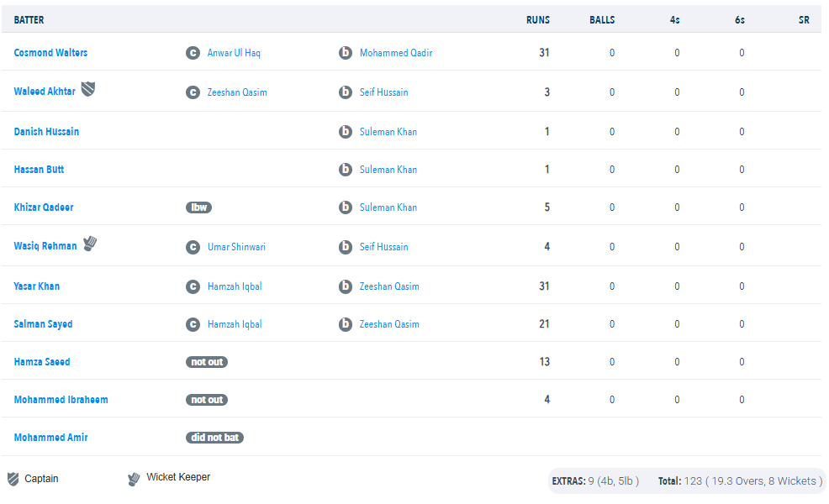The image size is (829, 504).
Task: Click the caught icon before Umar Shinwari
Action: [x=193, y=247]
